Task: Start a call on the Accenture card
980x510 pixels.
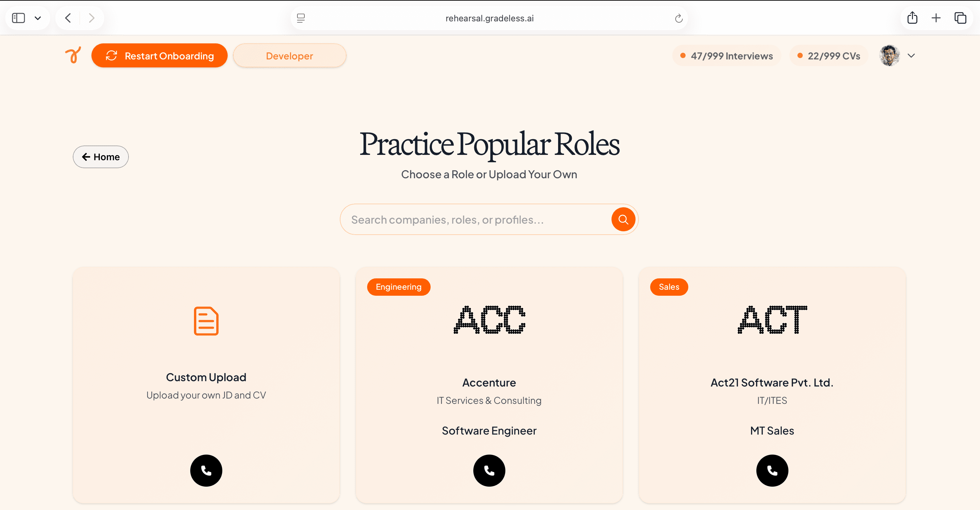Action: 489,470
